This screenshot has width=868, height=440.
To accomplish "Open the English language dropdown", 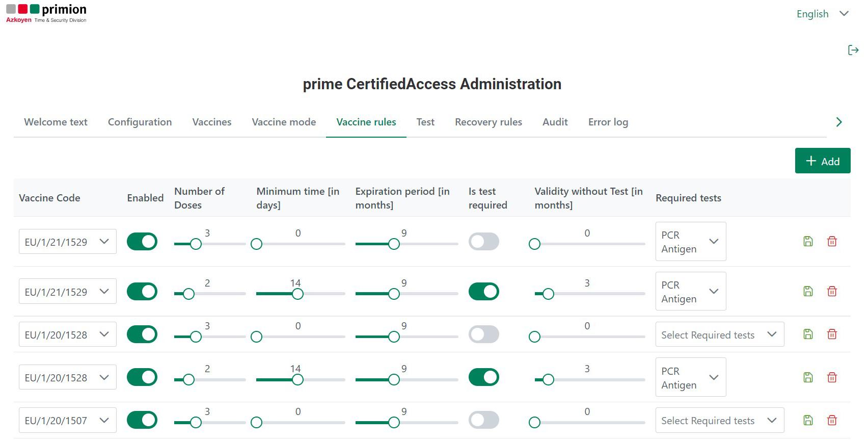I will [823, 14].
